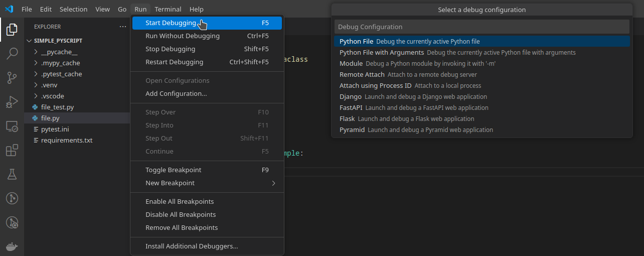Image resolution: width=644 pixels, height=256 pixels.
Task: Open the Source Control view
Action: point(12,78)
